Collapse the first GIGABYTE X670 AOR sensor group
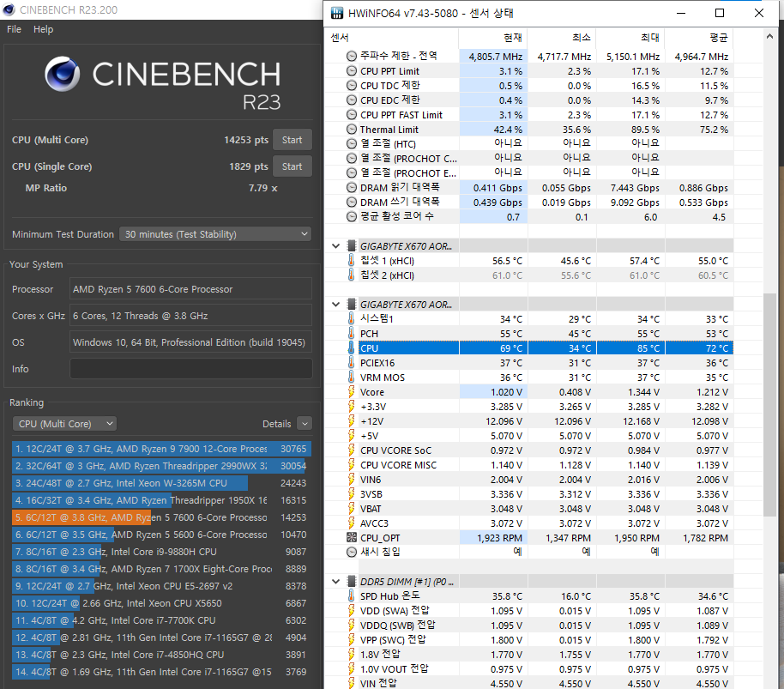Image resolution: width=784 pixels, height=689 pixels. pyautogui.click(x=336, y=246)
